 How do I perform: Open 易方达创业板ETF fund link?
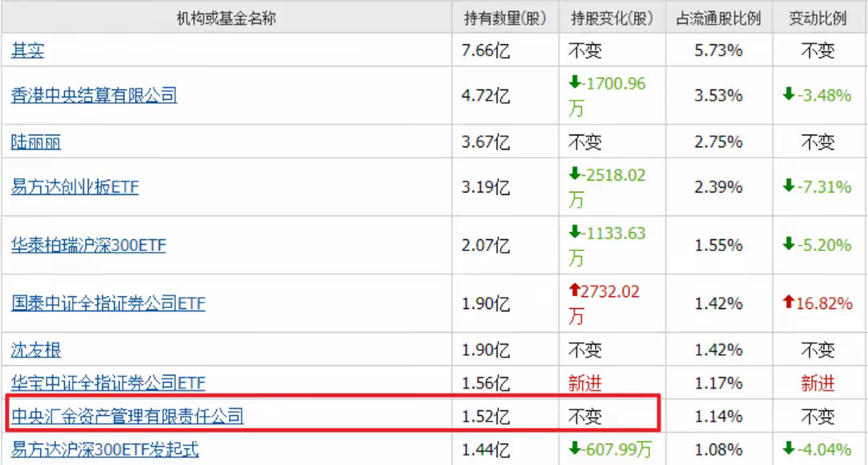75,187
